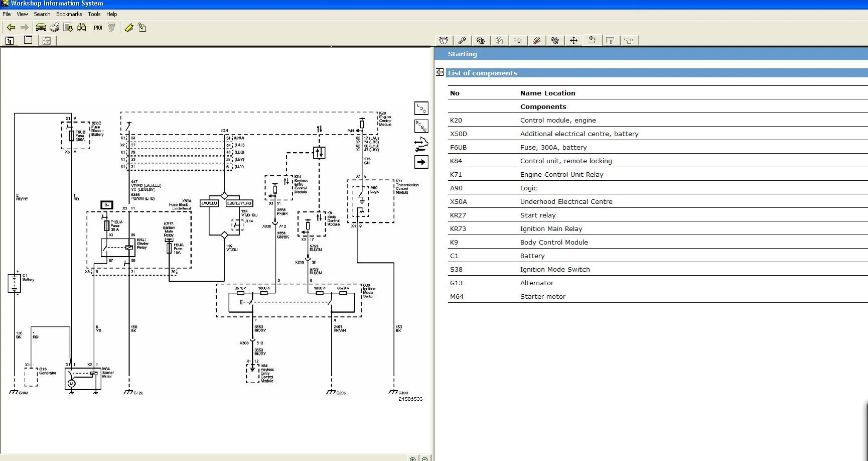Select the A90 Logic row
Viewport: 868px width, 461px height.
658,188
